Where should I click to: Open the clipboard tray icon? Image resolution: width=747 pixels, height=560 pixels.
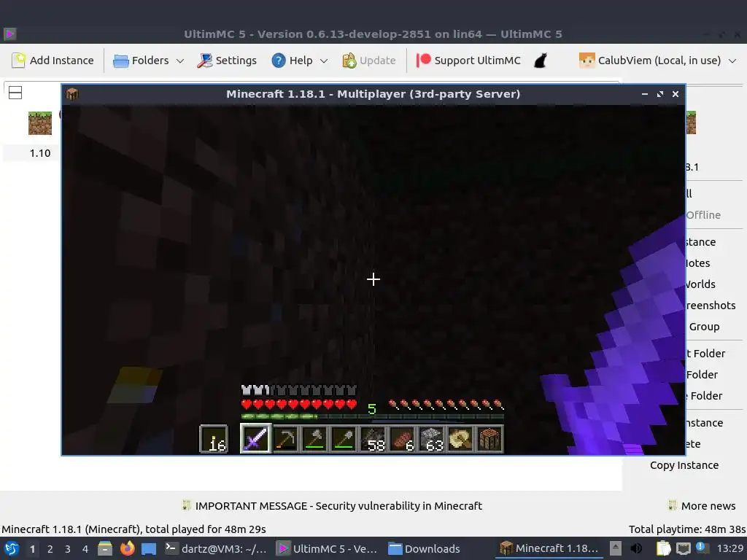(663, 548)
